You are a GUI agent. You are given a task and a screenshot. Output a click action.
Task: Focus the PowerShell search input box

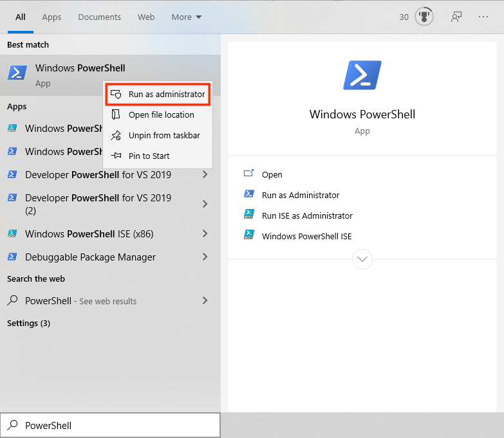point(110,425)
